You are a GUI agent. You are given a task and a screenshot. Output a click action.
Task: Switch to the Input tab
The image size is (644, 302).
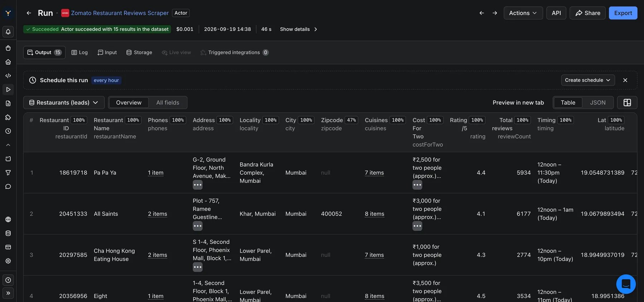click(x=107, y=53)
